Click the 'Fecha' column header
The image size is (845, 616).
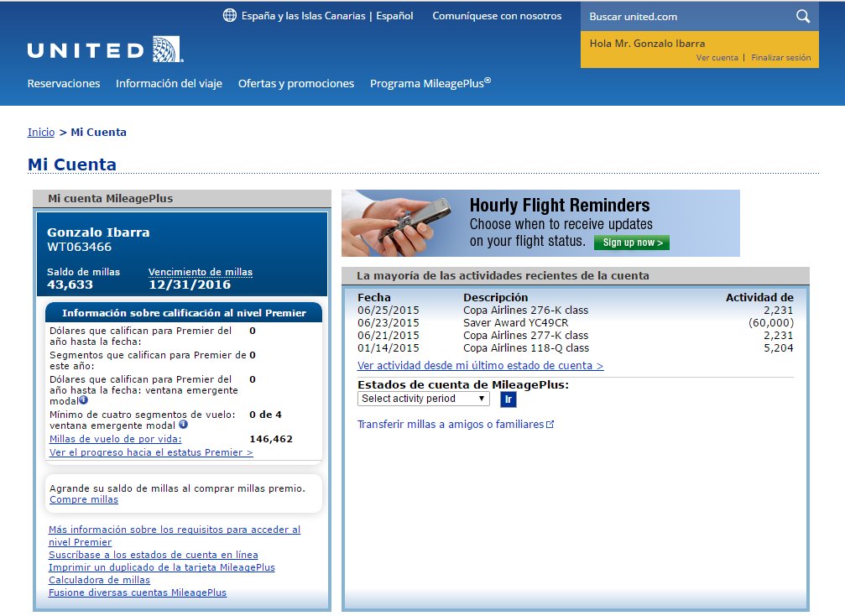(374, 297)
